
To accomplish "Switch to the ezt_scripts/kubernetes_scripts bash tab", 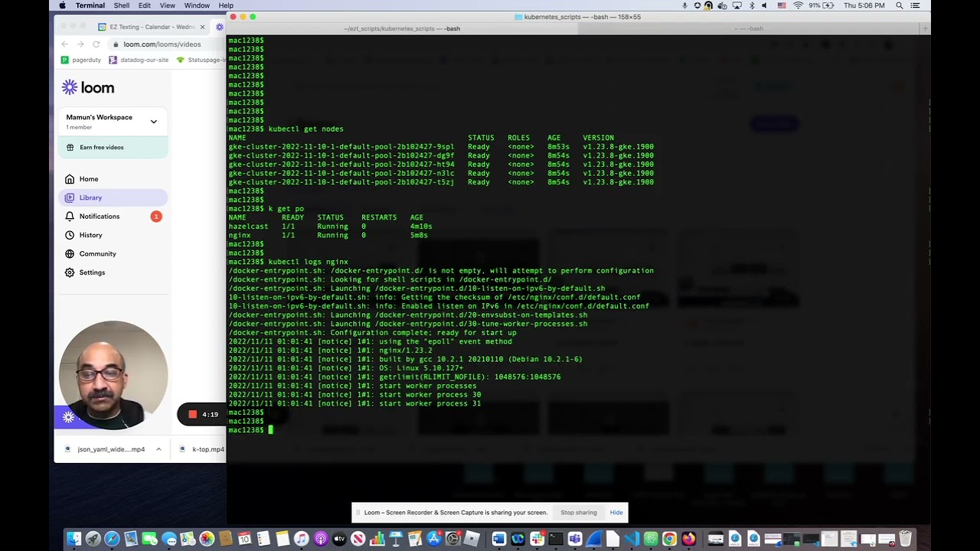I will click(402, 29).
